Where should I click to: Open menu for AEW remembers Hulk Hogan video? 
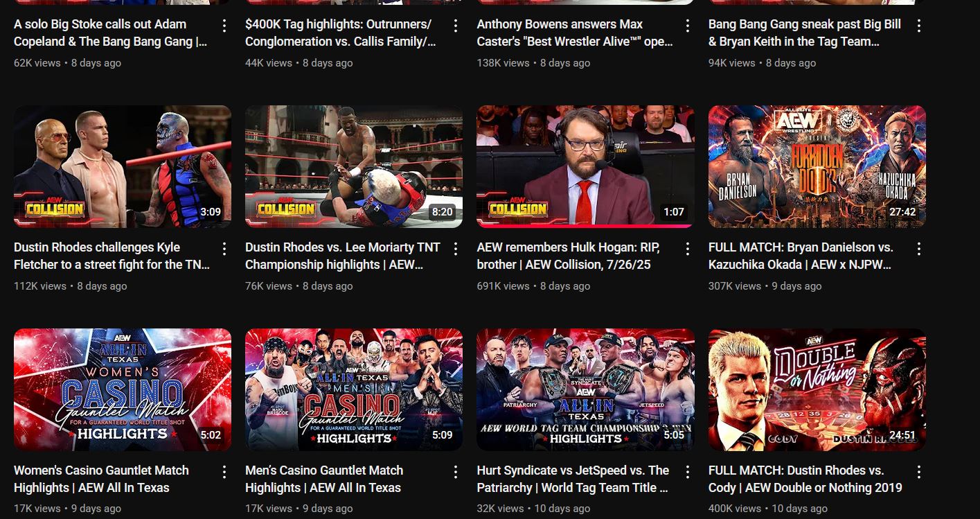pyautogui.click(x=687, y=249)
